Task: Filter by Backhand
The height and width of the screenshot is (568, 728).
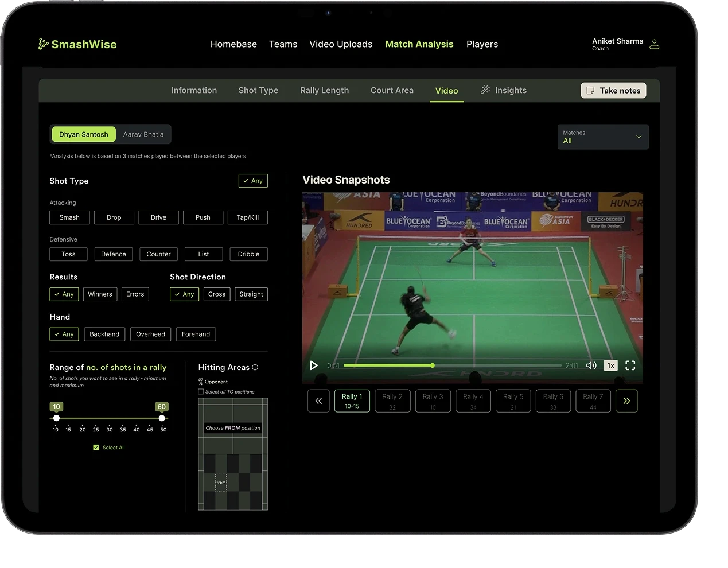Action: (x=104, y=334)
